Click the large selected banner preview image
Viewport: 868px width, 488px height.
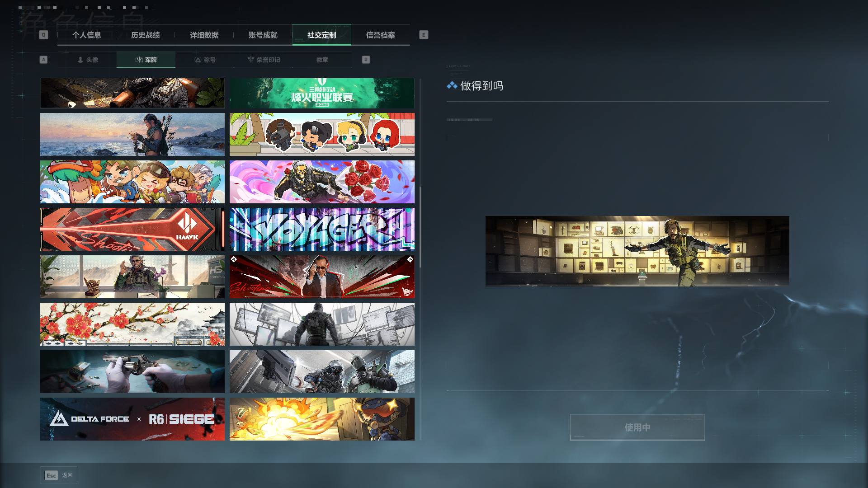pyautogui.click(x=637, y=251)
